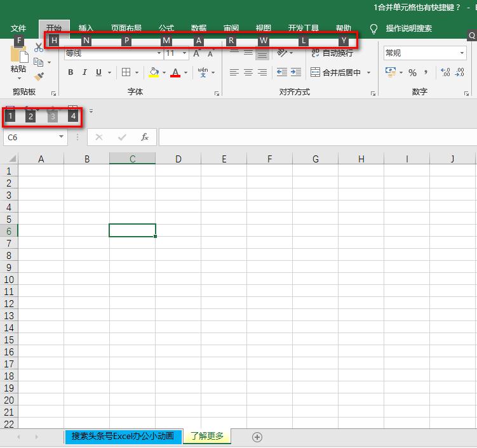Toggle Underline formatting
This screenshot has width=477, height=448.
tap(98, 72)
